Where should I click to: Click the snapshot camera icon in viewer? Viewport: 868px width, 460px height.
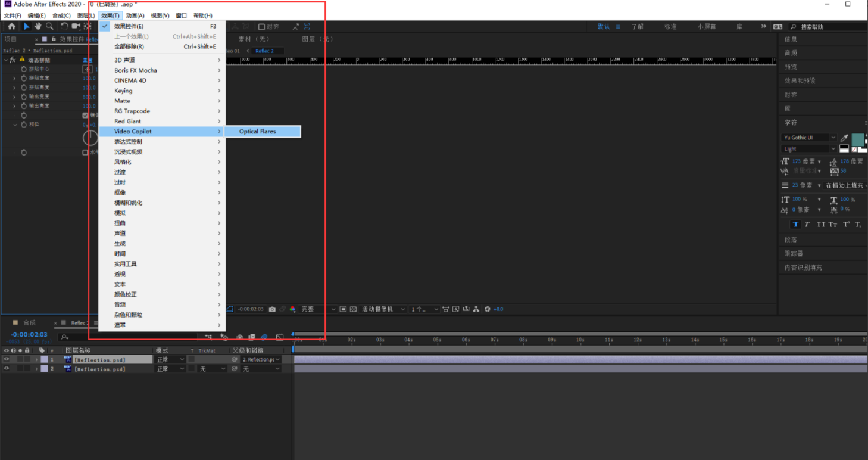(x=272, y=309)
